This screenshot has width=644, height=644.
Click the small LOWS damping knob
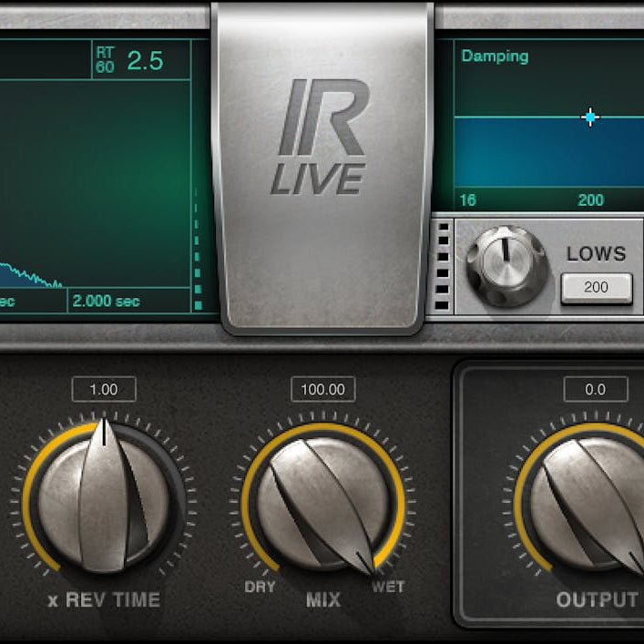click(x=506, y=266)
